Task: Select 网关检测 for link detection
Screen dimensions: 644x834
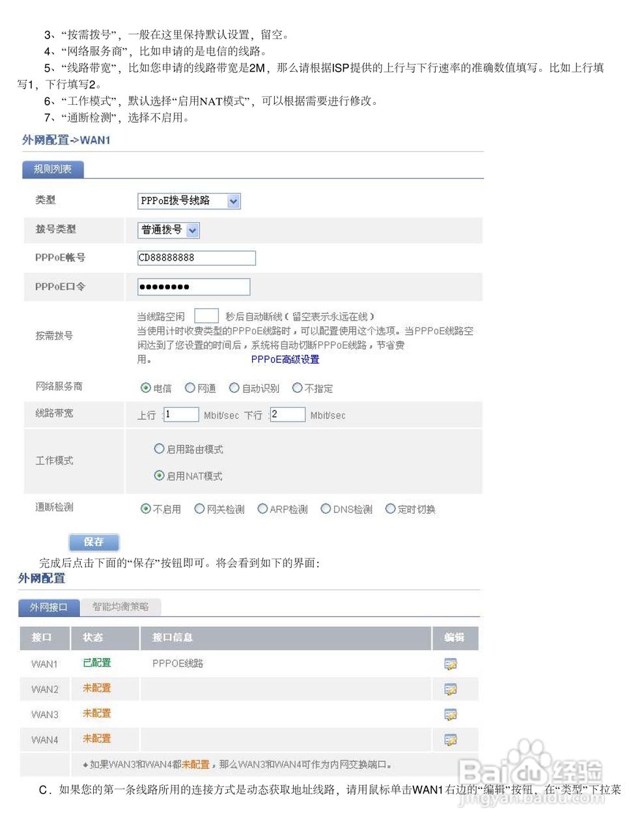Action: [199, 508]
